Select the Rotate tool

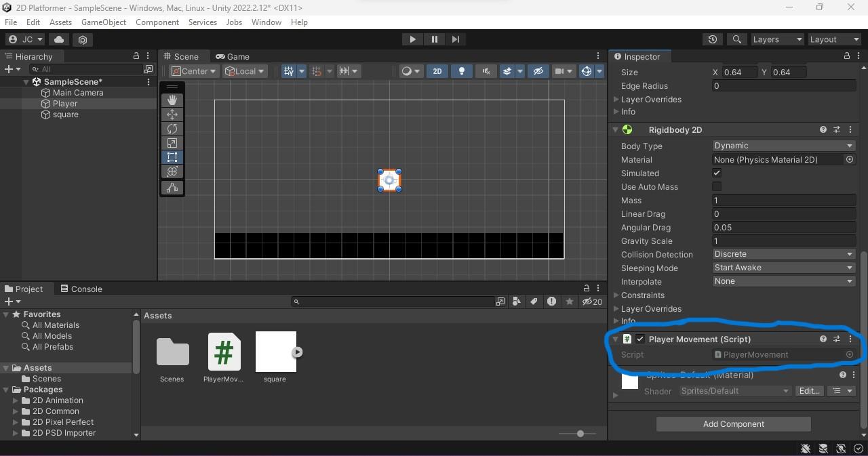coord(172,128)
